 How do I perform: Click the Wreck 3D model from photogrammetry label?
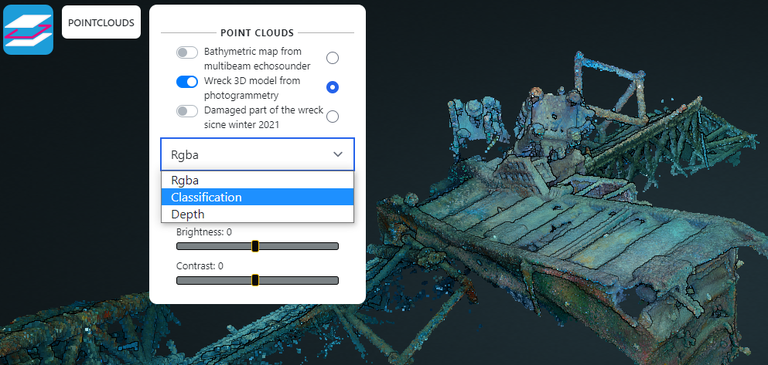252,88
